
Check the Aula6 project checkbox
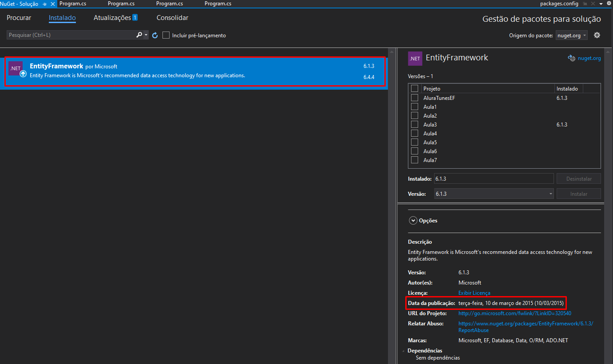[x=415, y=151]
